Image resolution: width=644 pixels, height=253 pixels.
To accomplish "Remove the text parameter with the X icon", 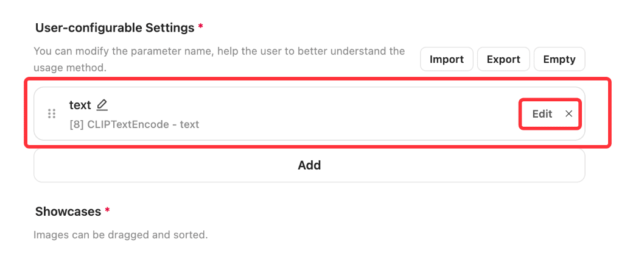I will click(x=569, y=114).
